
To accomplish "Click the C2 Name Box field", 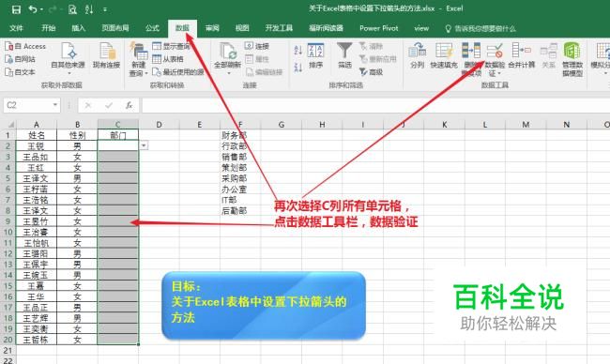I will [32, 105].
